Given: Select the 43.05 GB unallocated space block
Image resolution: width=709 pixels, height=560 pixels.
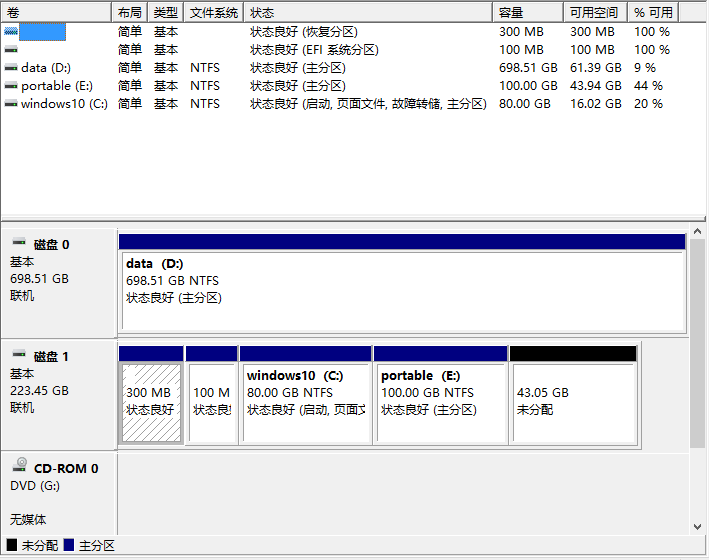Looking at the screenshot, I should point(573,402).
